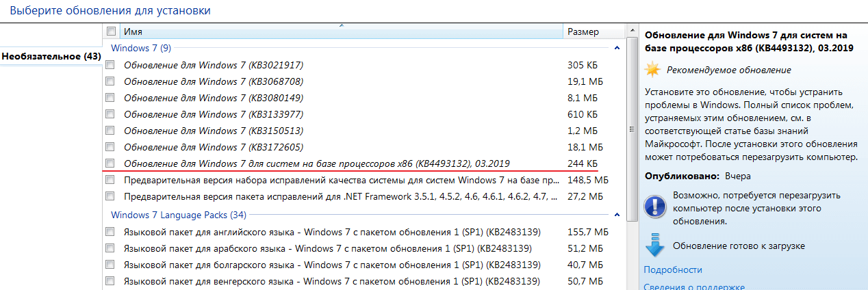
Task: Check the KB3150513 update checkbox
Action: pyautogui.click(x=110, y=131)
